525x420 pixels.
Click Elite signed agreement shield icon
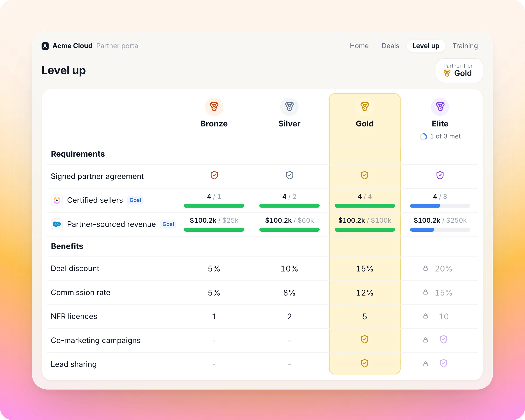[x=440, y=175]
